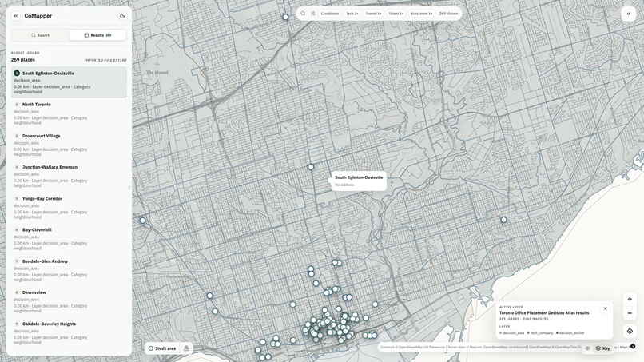Open filter list icon beside search
The width and height of the screenshot is (644, 362).
point(313,14)
